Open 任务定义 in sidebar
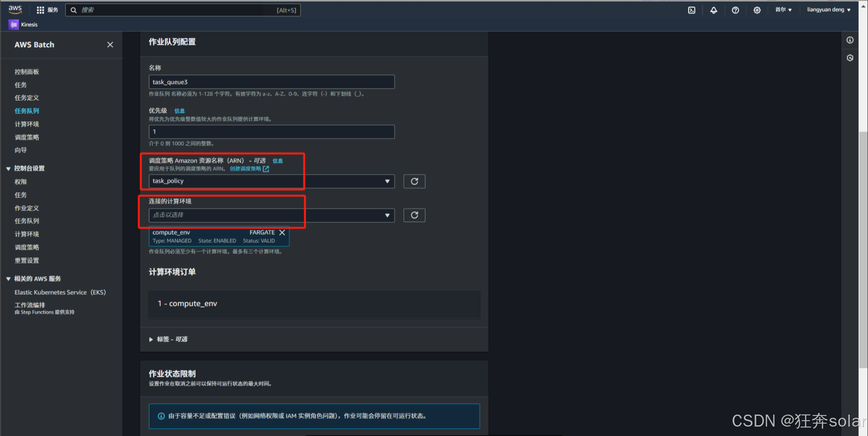This screenshot has height=436, width=868. point(27,98)
